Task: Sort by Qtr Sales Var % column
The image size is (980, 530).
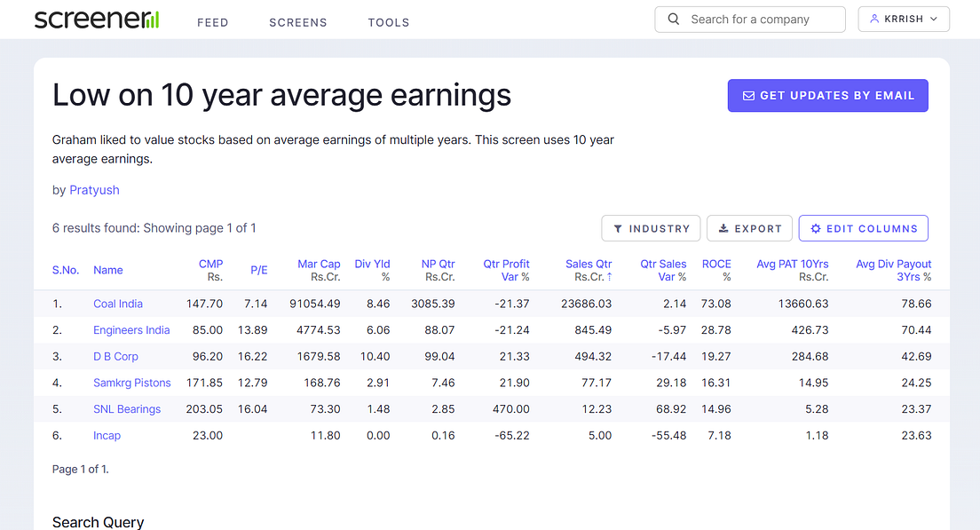Action: coord(663,270)
